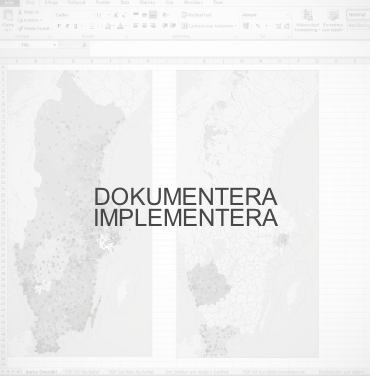Click the fx insert function icon
Image resolution: width=370 pixels, height=376 pixels.
84,45
